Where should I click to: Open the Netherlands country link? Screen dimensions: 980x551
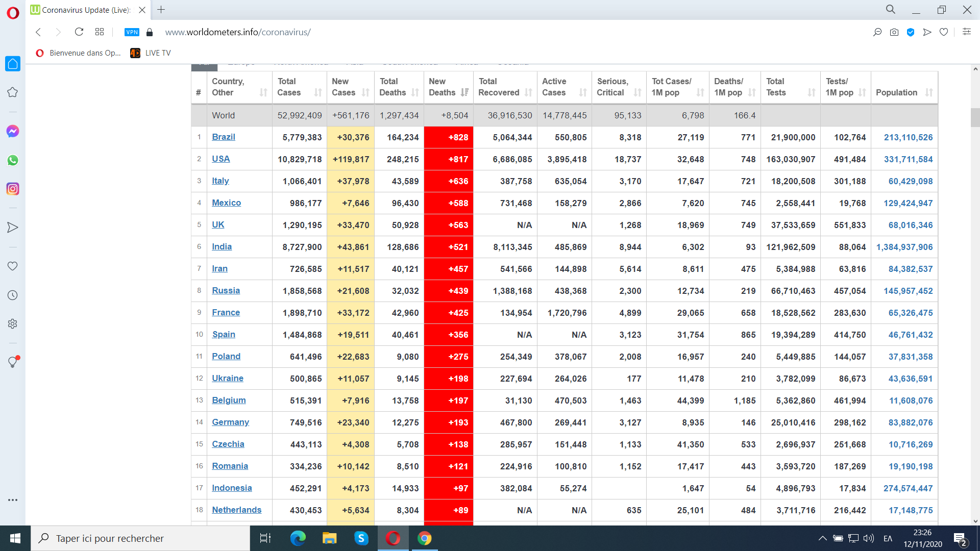point(237,510)
